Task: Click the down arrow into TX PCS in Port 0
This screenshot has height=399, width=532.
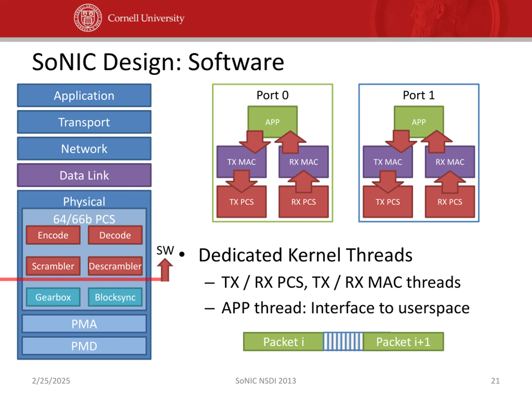Action: tap(241, 182)
